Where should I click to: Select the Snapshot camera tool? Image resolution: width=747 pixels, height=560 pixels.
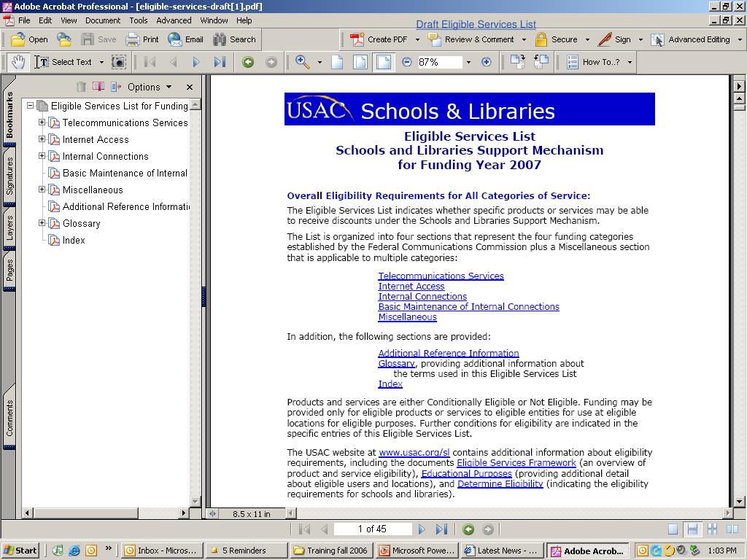pos(119,63)
